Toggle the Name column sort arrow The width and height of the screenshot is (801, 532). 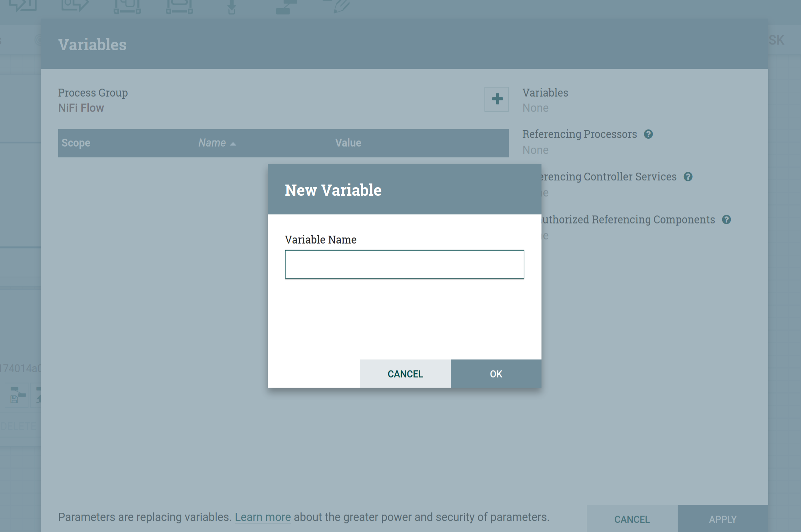[x=233, y=143]
